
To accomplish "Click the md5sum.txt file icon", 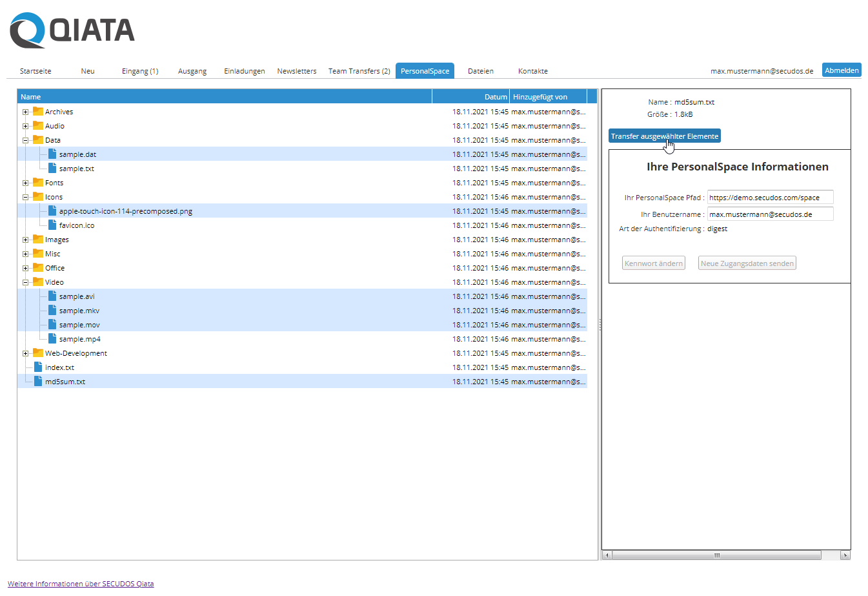I will pyautogui.click(x=38, y=382).
